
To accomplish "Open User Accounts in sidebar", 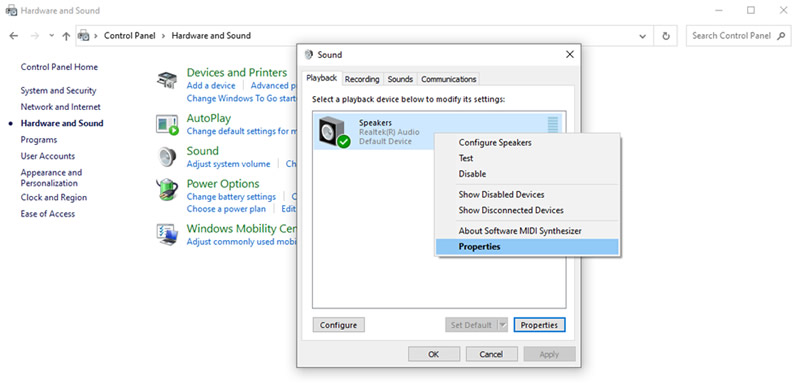I will (47, 156).
